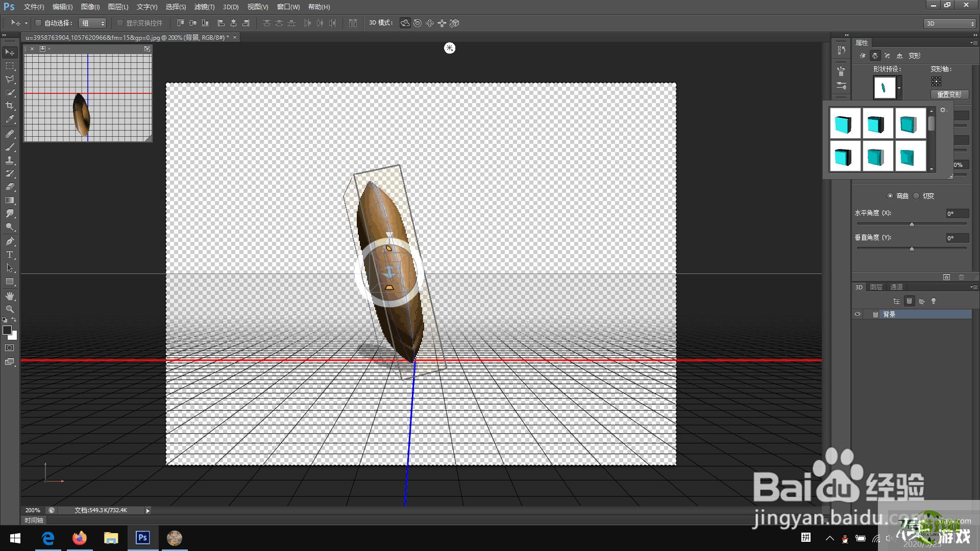Open the Properties panel flyout menu
Screen dimensions: 980x551
point(973,43)
